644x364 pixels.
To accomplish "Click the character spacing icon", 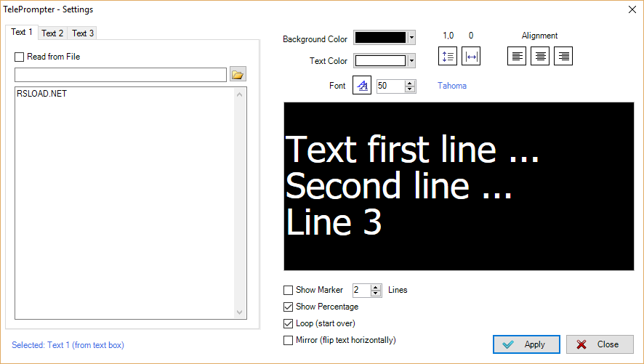I will (x=471, y=56).
